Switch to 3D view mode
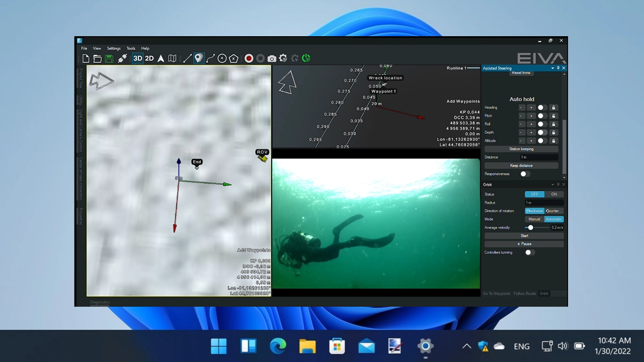Image resolution: width=644 pixels, height=362 pixels. coord(138,58)
